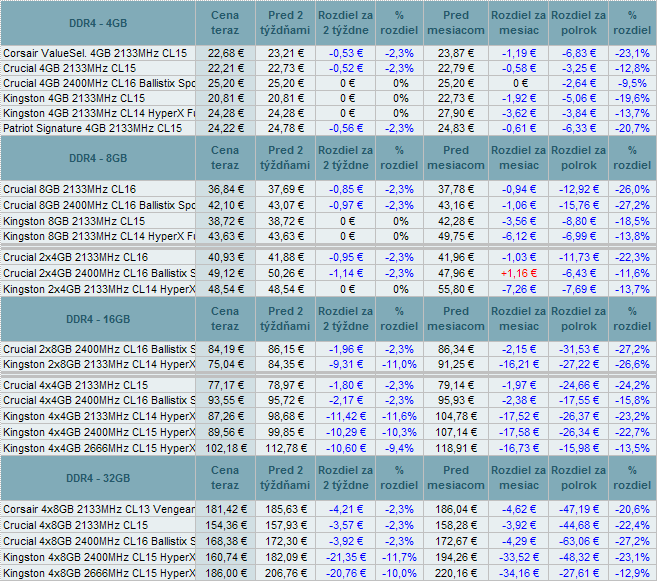Select current price cell 186,00 €
The height and width of the screenshot is (581, 657).
point(225,573)
